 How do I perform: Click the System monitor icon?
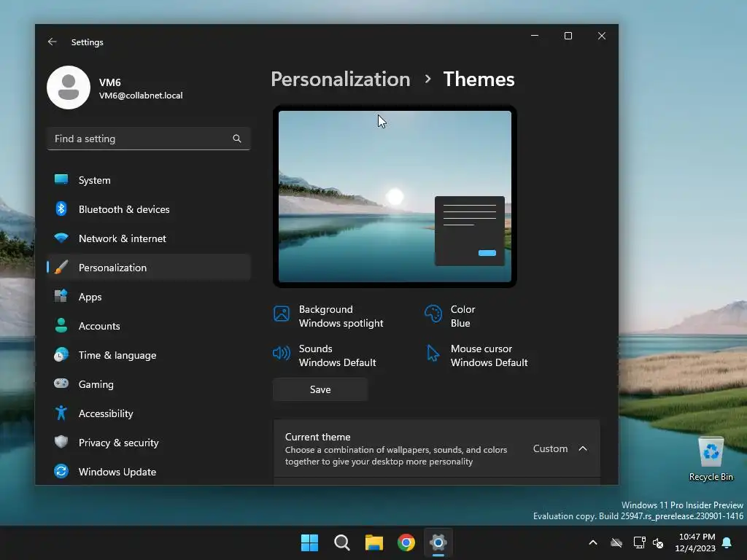coord(61,179)
